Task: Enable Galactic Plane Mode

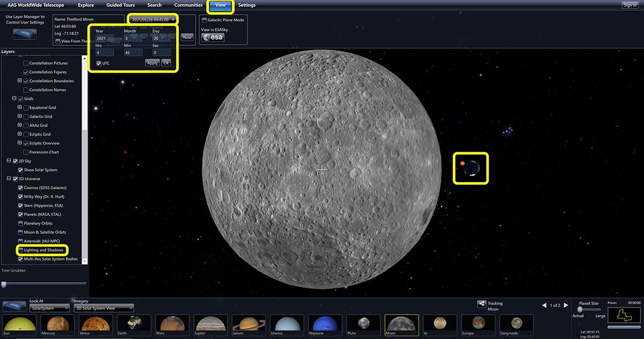Action: (x=204, y=19)
